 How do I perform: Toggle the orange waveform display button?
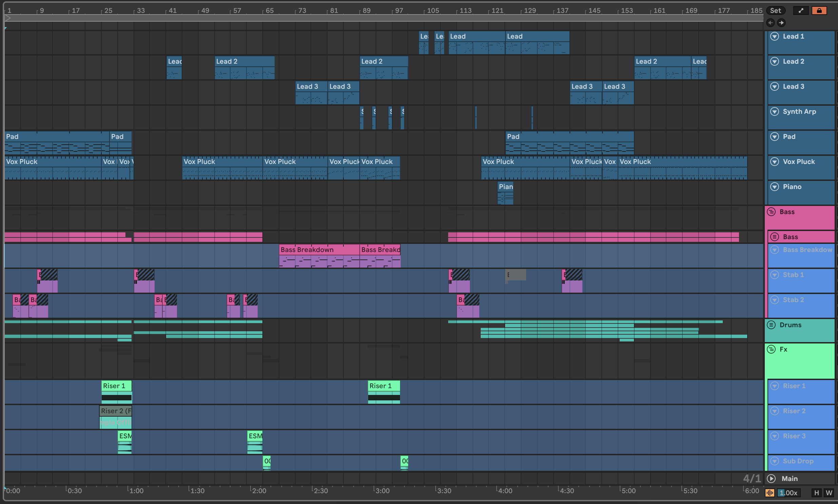click(770, 493)
